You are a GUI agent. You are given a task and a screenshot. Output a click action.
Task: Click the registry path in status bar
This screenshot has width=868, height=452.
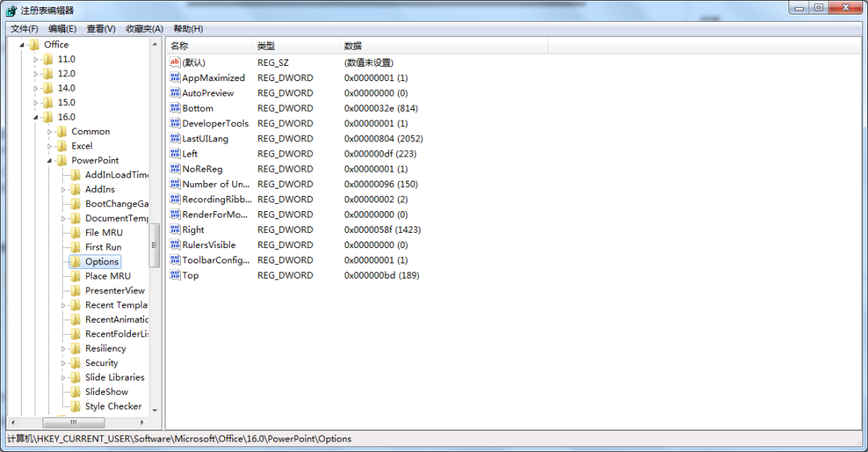click(179, 438)
